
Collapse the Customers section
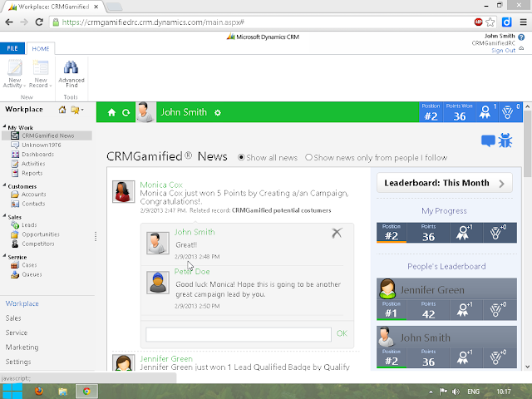[5, 185]
